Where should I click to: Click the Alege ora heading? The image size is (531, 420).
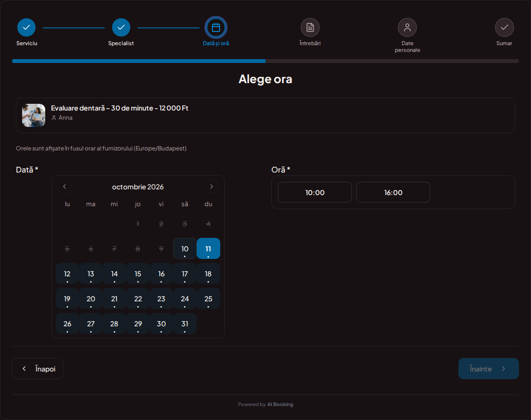coord(265,79)
